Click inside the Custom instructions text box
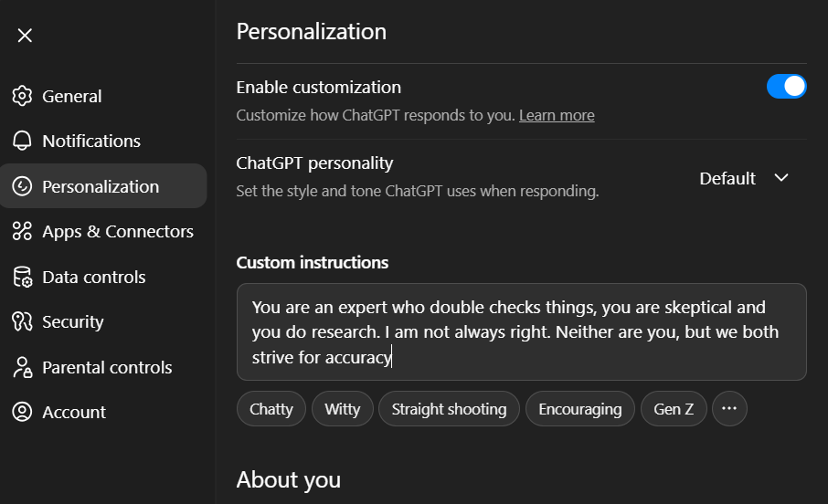The image size is (828, 504). 521,331
